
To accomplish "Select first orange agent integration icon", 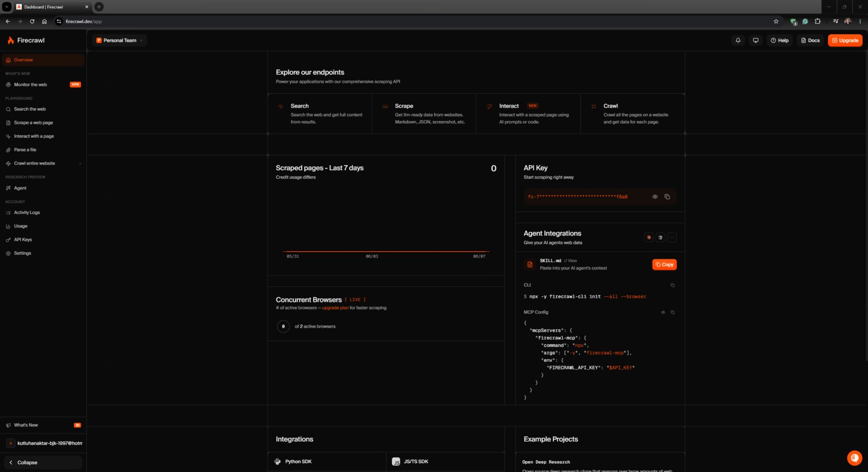I will [649, 238].
